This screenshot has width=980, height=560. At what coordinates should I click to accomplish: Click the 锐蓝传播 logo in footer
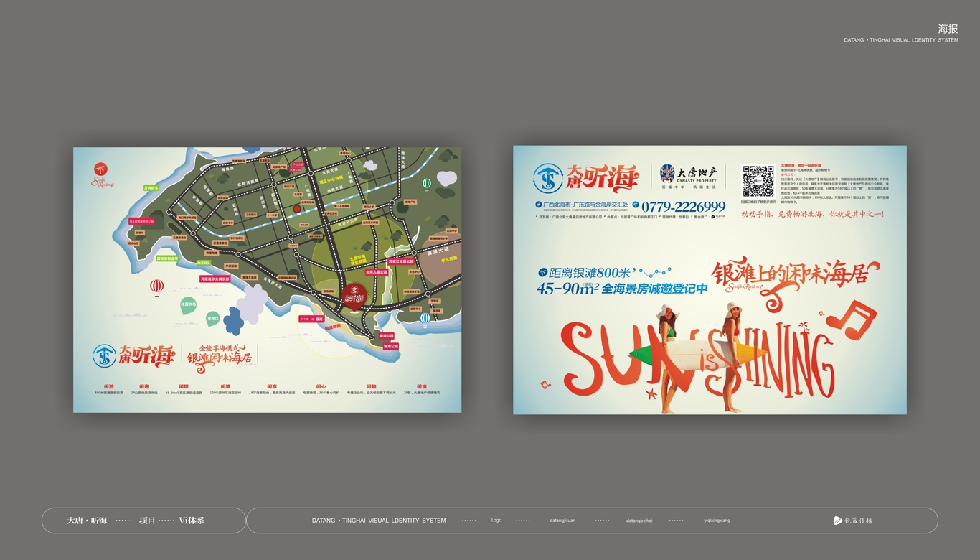point(853,521)
